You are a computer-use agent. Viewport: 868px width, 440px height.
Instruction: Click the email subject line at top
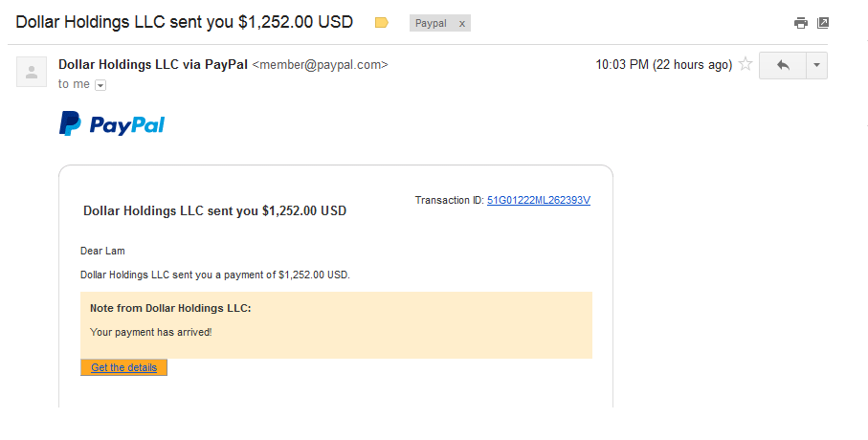tap(185, 21)
